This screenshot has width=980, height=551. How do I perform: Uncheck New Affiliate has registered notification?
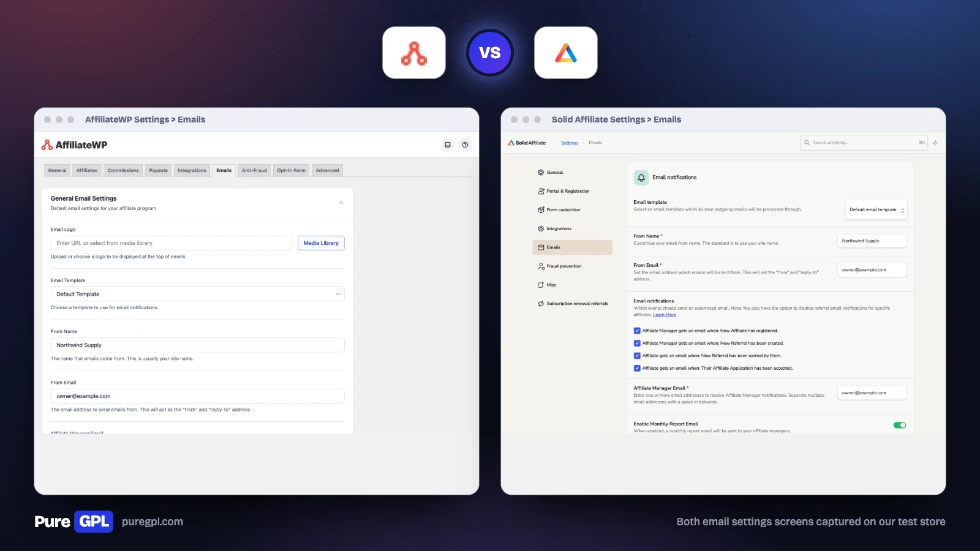coord(637,331)
